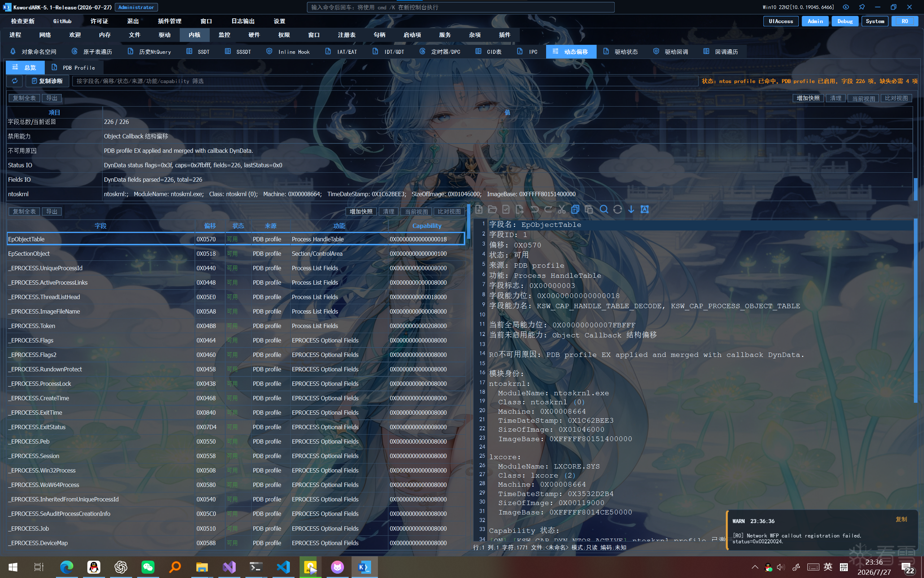Click the scissors cut icon in editor toolbar
Image resolution: width=924 pixels, height=578 pixels.
coord(562,209)
